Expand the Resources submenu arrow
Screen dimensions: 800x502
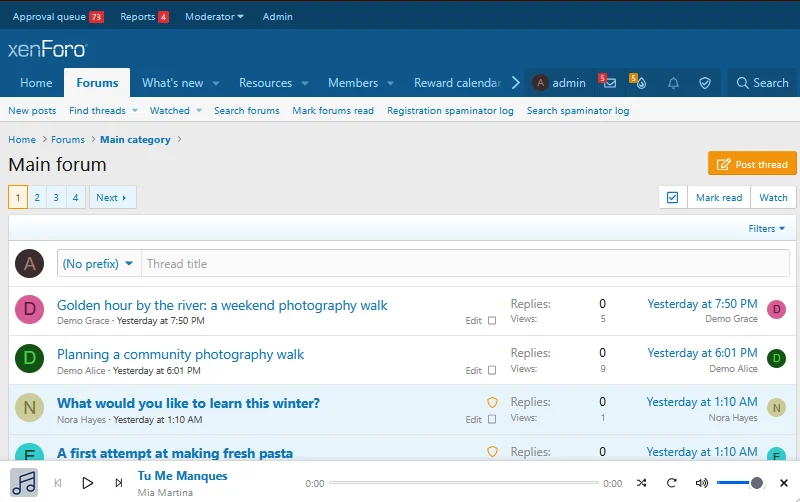point(305,83)
